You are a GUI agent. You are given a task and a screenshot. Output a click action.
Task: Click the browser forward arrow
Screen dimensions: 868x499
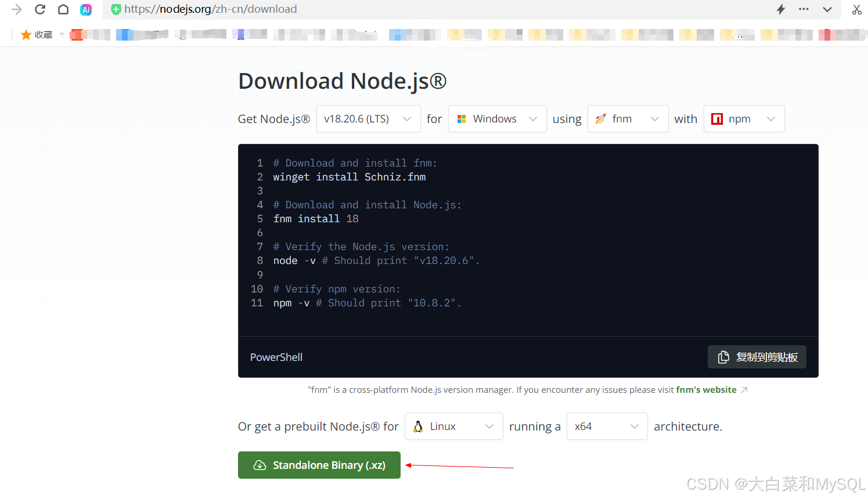pos(17,9)
